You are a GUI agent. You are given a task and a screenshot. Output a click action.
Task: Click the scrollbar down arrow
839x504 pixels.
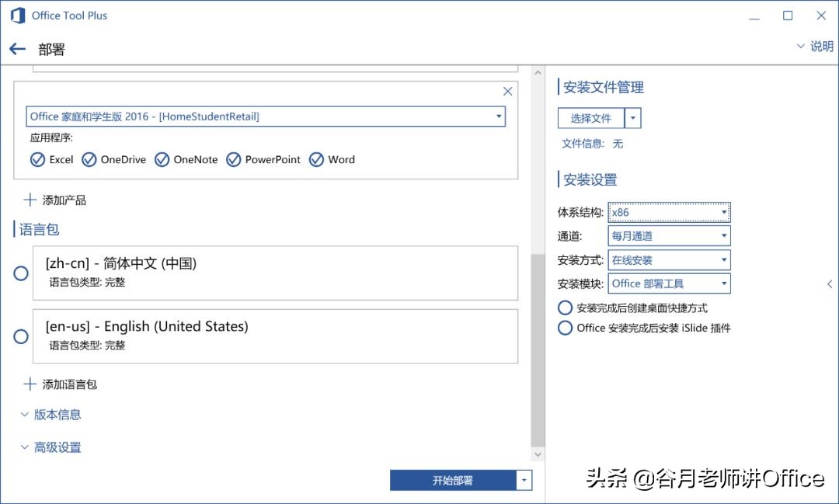coord(538,454)
